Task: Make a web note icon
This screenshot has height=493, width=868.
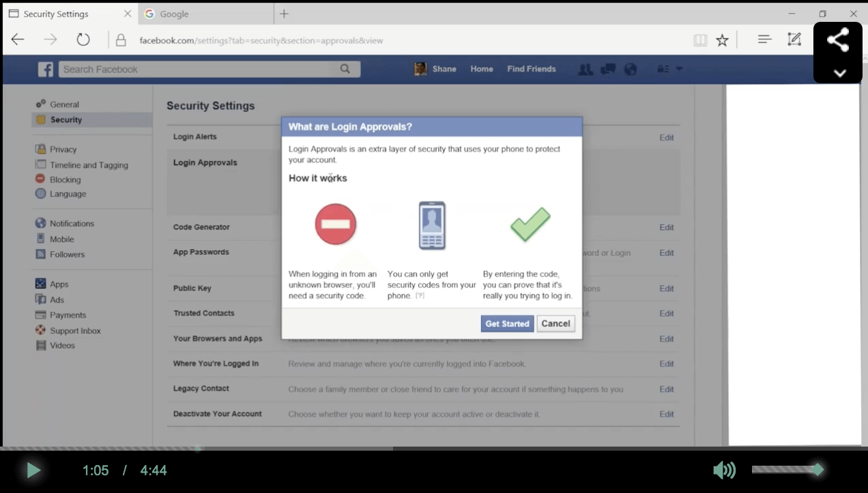Action: (794, 40)
